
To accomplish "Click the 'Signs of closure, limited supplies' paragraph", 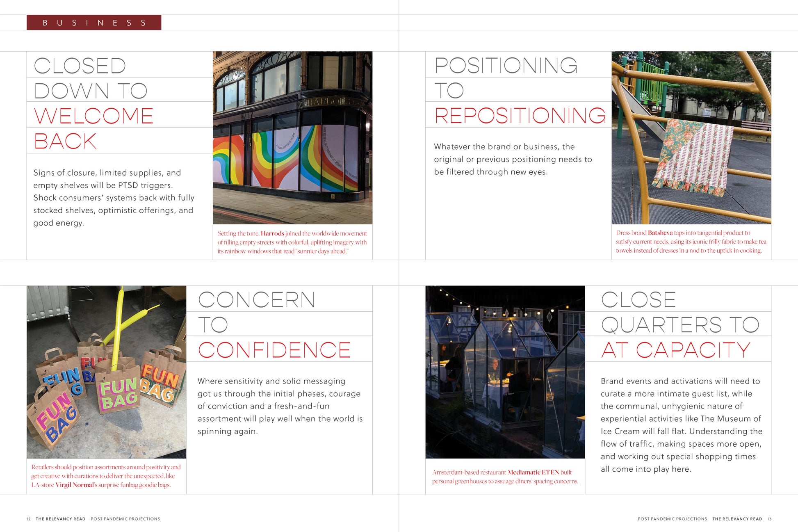I will (x=114, y=198).
